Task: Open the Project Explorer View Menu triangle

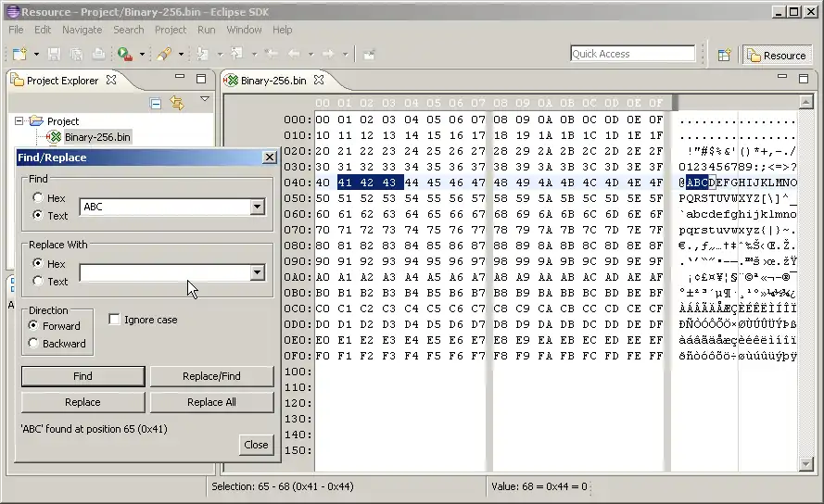Action: (205, 99)
